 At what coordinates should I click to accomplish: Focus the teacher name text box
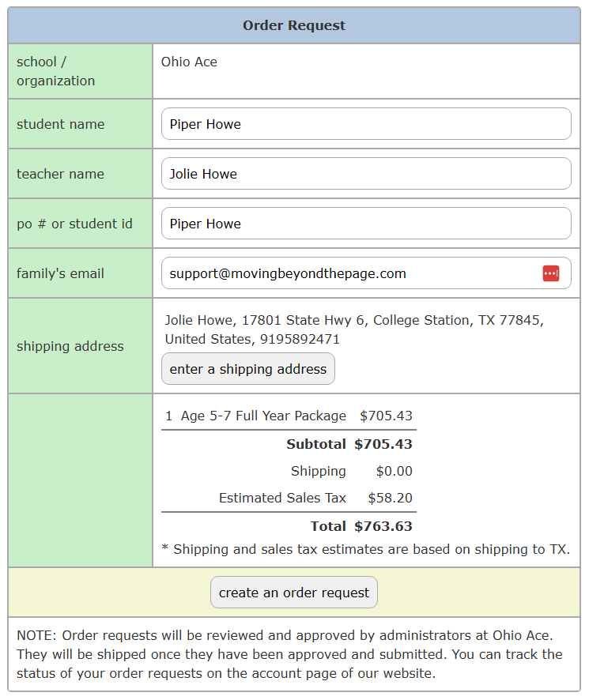point(365,174)
